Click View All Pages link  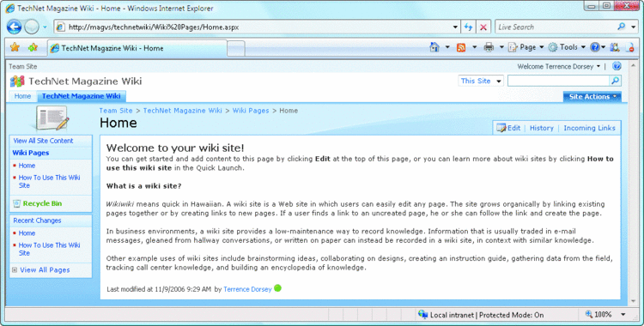pyautogui.click(x=45, y=269)
